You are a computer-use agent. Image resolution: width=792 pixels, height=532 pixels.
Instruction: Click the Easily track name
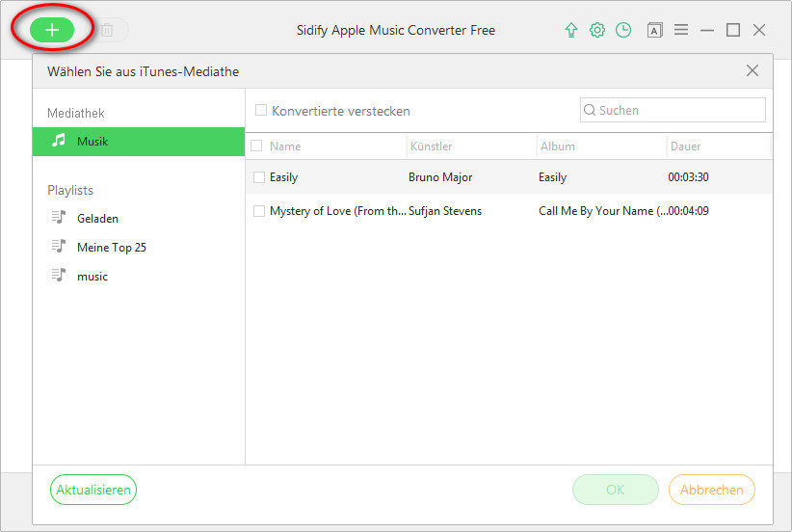pos(284,177)
